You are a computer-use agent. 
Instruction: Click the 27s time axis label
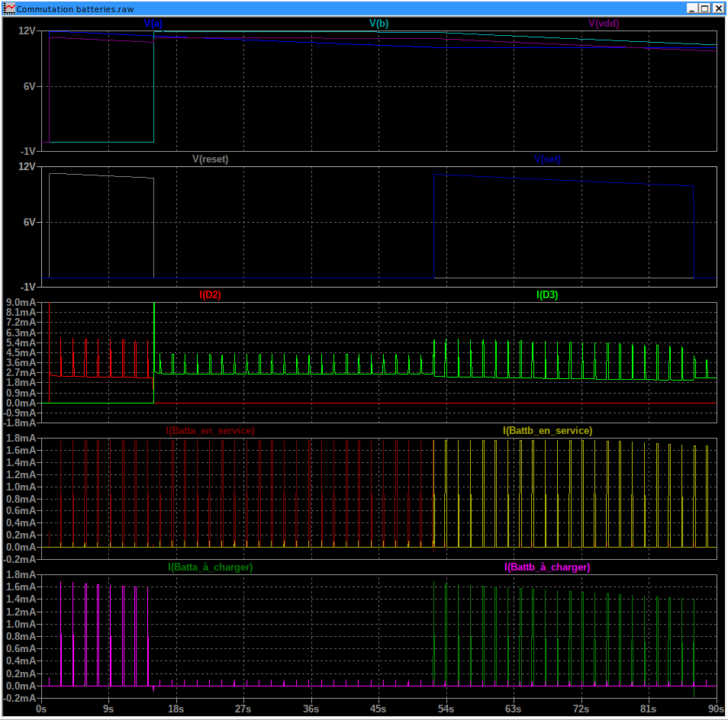tap(243, 709)
